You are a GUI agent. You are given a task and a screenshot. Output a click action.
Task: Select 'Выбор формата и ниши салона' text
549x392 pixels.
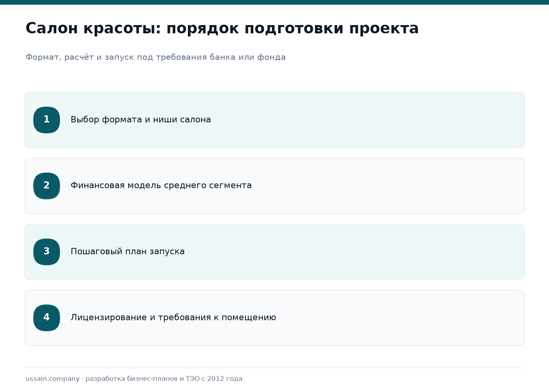(x=141, y=120)
